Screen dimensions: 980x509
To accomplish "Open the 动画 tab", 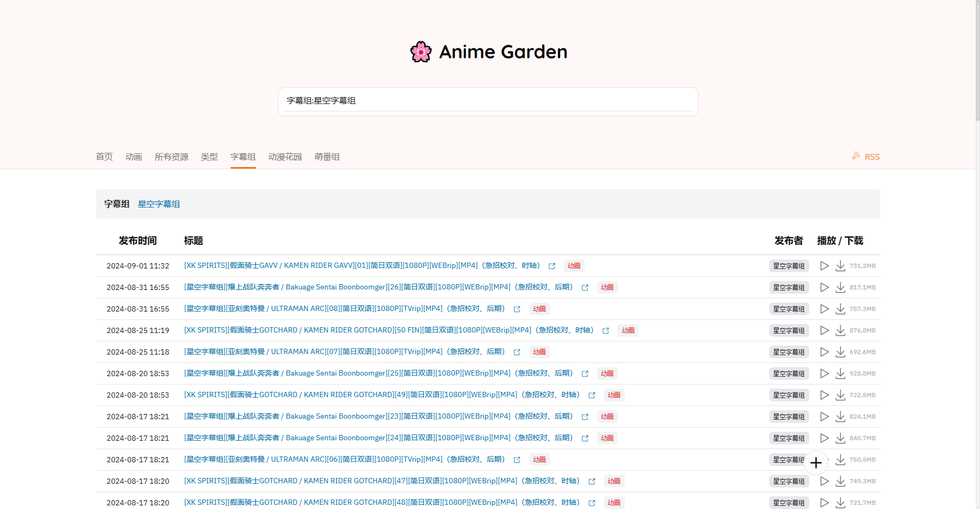I will coord(134,157).
